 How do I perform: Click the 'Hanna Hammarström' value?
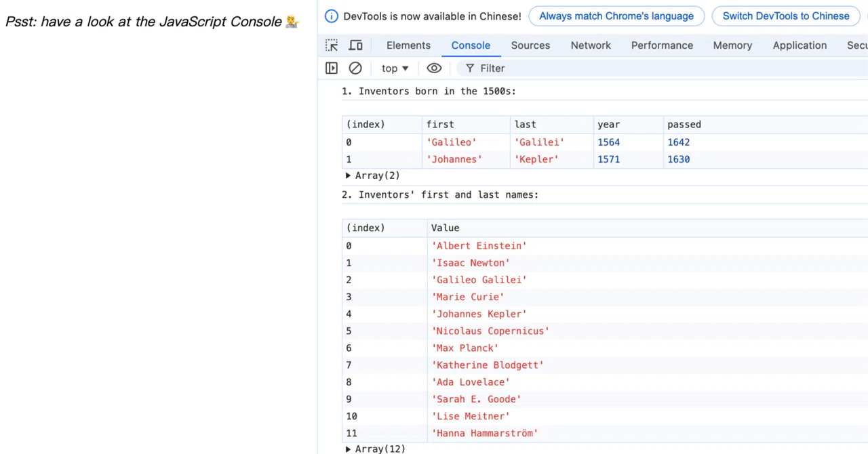[x=485, y=434]
